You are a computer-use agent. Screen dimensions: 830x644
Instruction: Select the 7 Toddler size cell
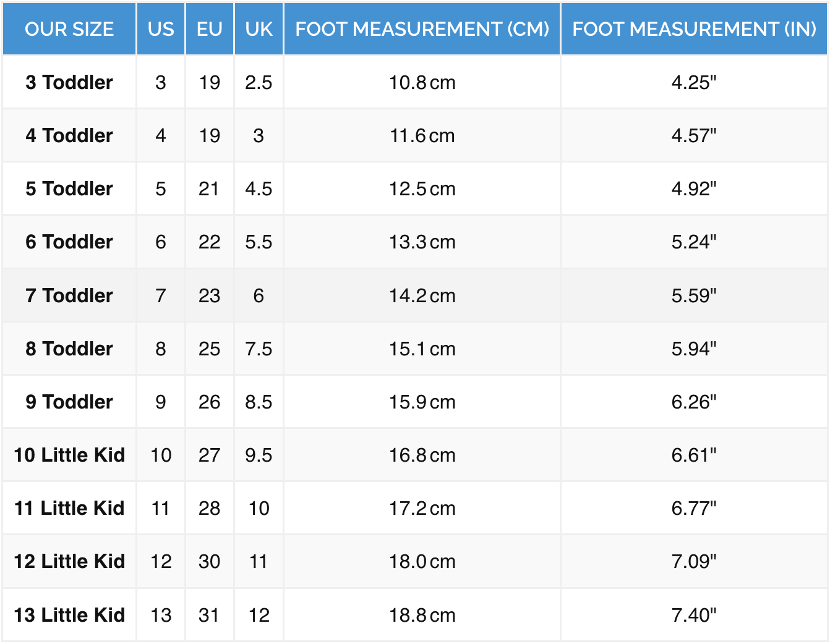coord(69,295)
